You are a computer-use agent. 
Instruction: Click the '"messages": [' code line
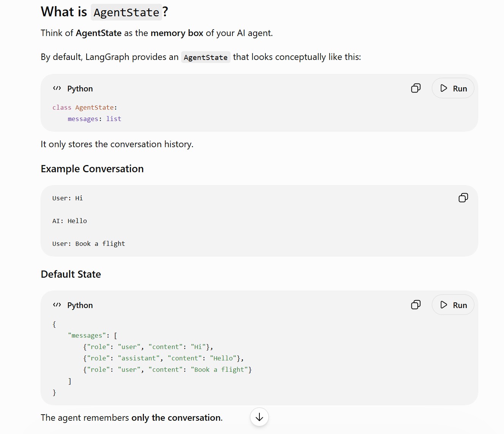(93, 335)
